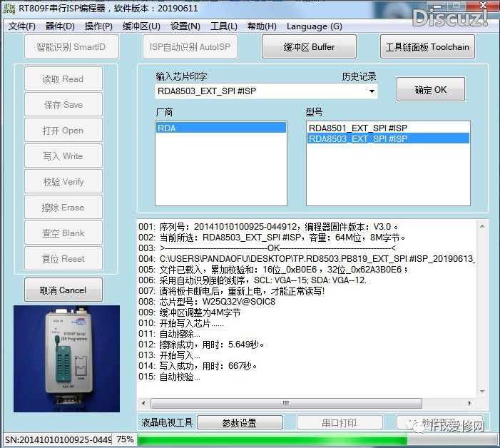Confirm chip selection with 确定 OK
Viewport: 500px width, 448px height.
coord(431,90)
